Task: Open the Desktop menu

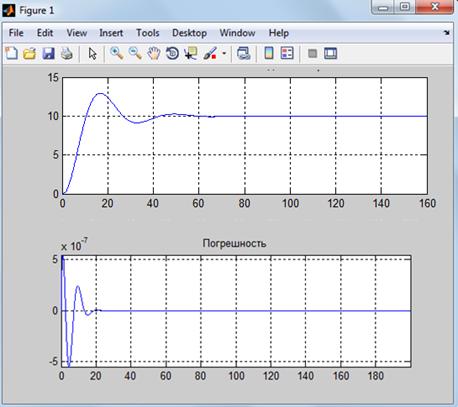Action: pyautogui.click(x=189, y=33)
